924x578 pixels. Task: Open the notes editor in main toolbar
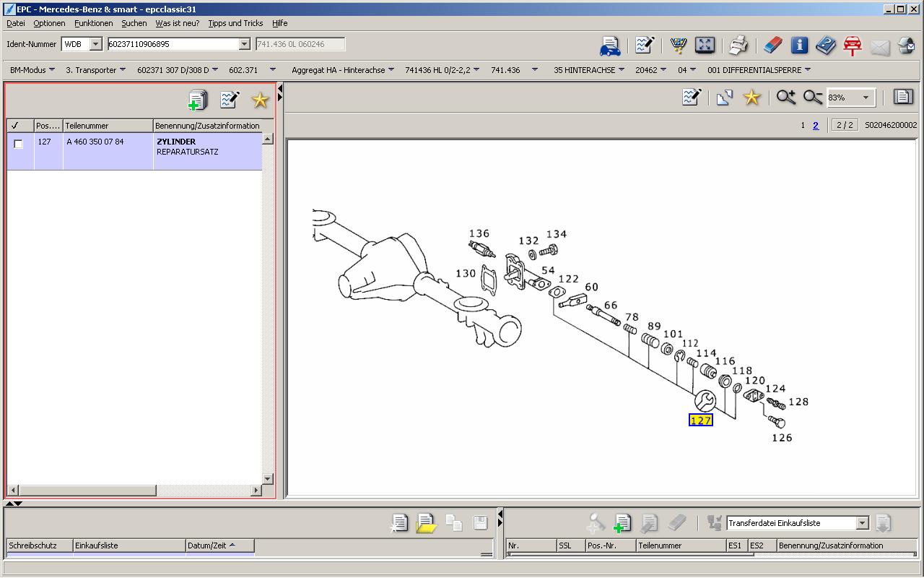[x=645, y=45]
